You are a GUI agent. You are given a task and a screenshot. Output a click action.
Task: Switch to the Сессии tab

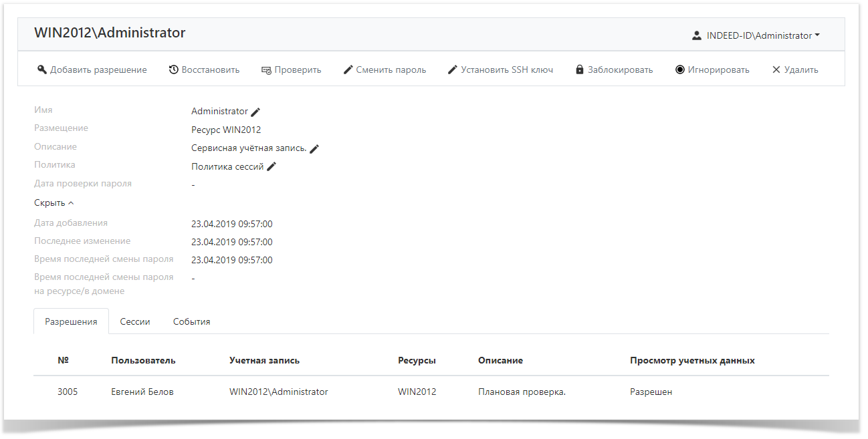(x=134, y=321)
